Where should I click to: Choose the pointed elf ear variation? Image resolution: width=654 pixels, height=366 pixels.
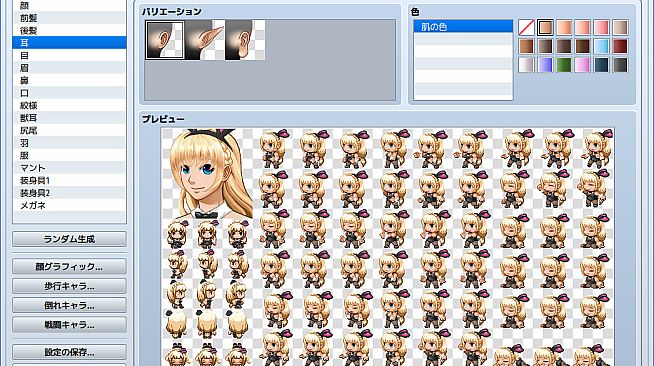205,40
